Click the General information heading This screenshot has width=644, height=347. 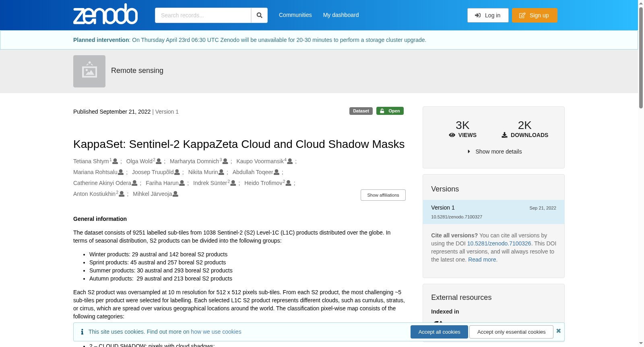point(100,219)
